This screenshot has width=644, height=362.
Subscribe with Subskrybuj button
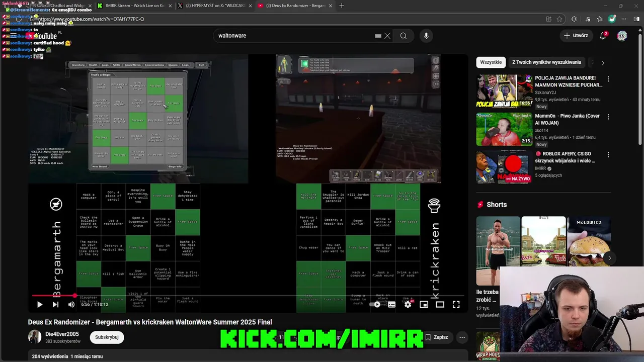(107, 337)
